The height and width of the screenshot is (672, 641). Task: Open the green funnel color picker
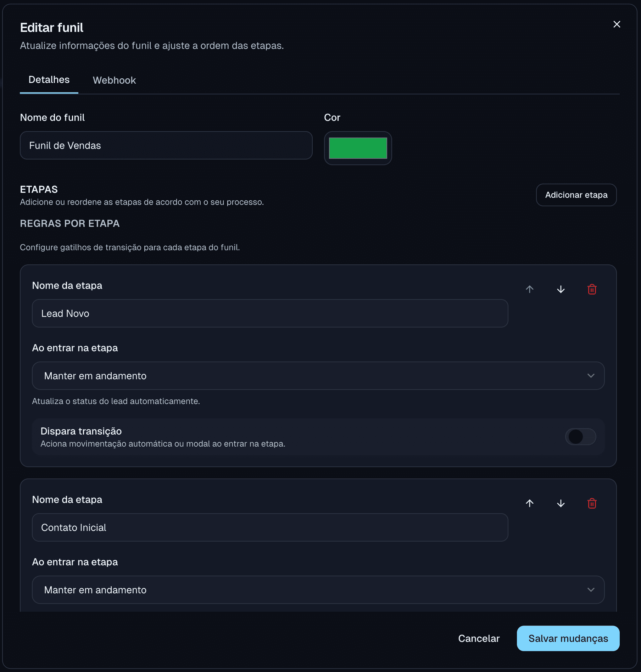tap(358, 148)
